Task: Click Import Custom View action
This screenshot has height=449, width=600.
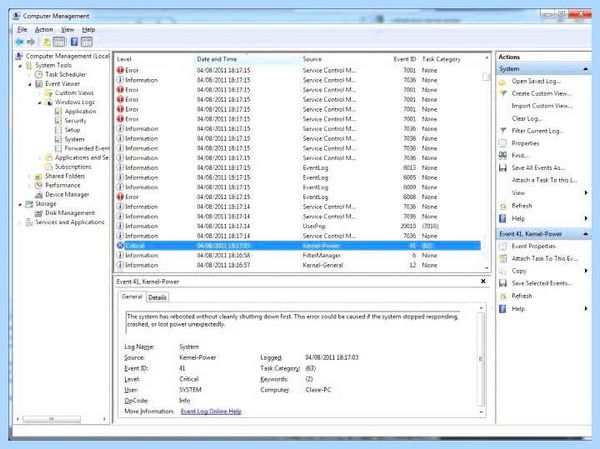Action: pos(542,106)
